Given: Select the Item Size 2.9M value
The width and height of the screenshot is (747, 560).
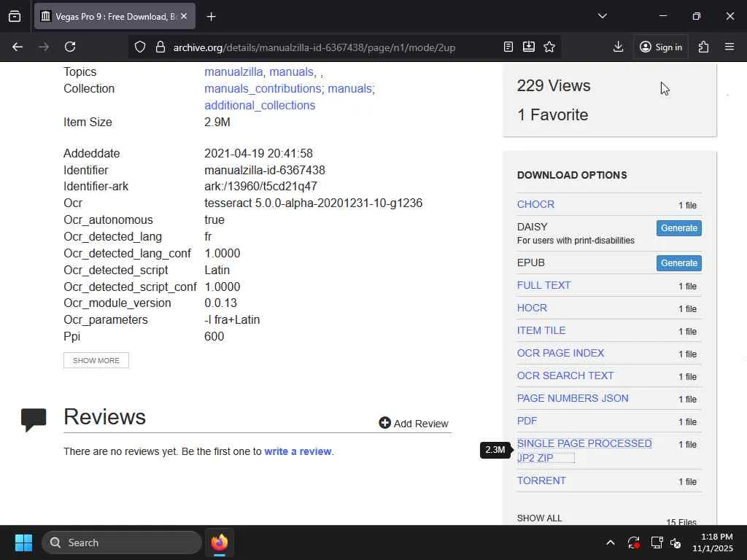Looking at the screenshot, I should [x=217, y=122].
